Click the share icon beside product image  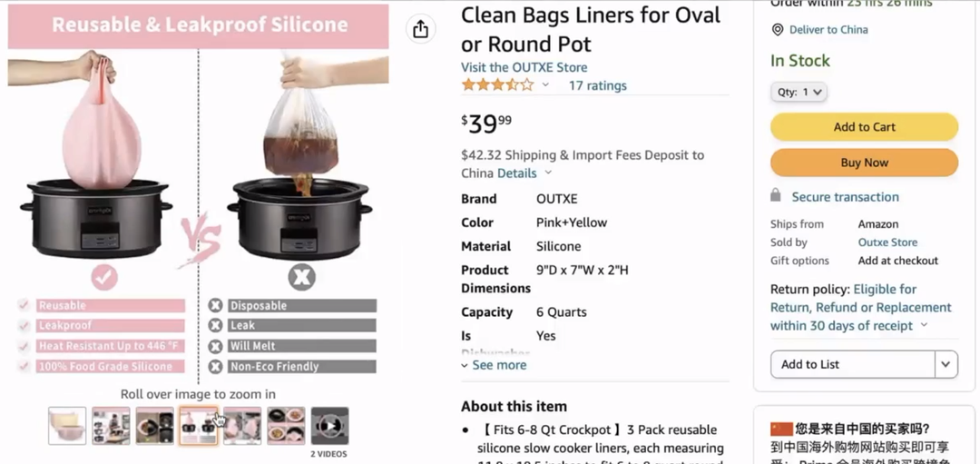pyautogui.click(x=421, y=29)
